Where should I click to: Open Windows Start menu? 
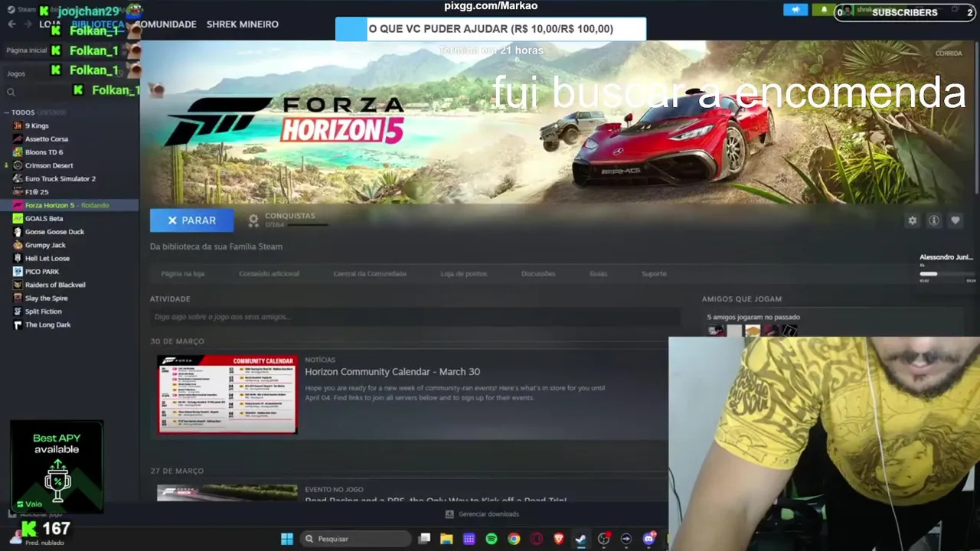287,539
